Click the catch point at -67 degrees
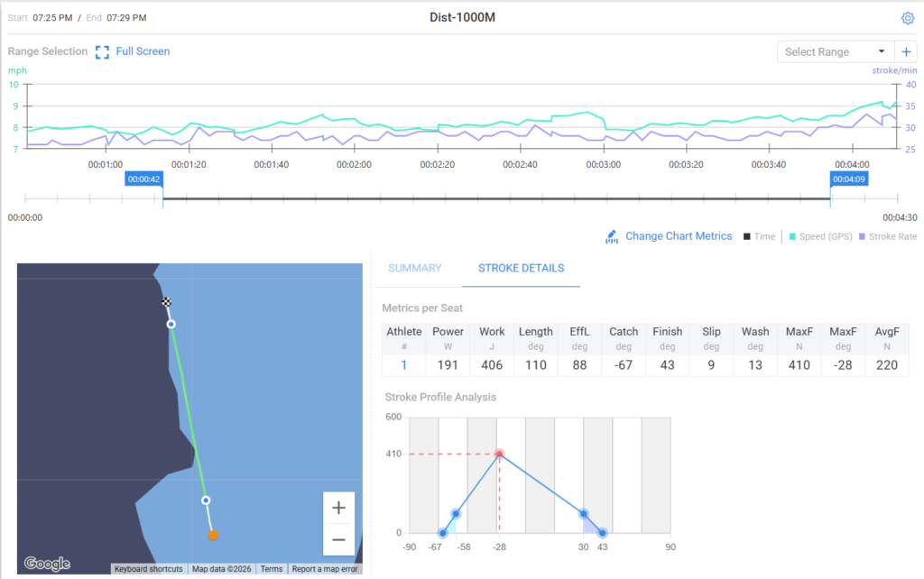 [442, 533]
